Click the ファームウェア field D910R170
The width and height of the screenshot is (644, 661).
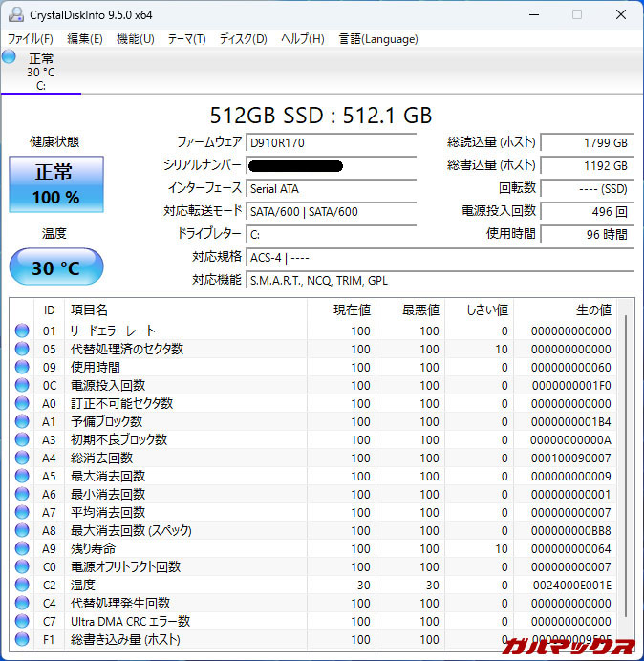pyautogui.click(x=341, y=142)
